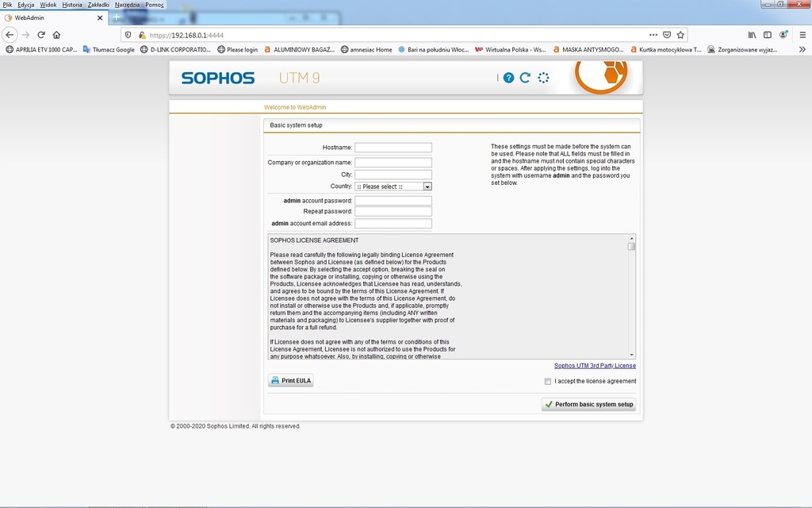Open the Kurtka motocyklowa bookmark

coord(666,50)
